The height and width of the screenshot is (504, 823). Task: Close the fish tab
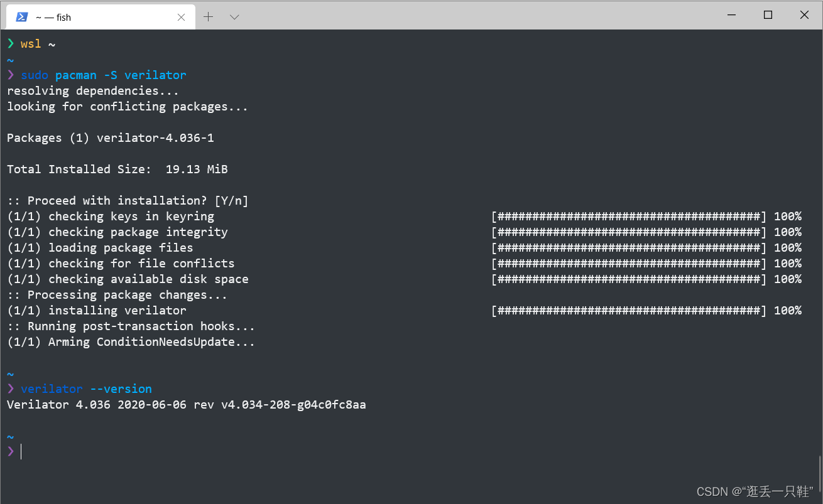(181, 17)
